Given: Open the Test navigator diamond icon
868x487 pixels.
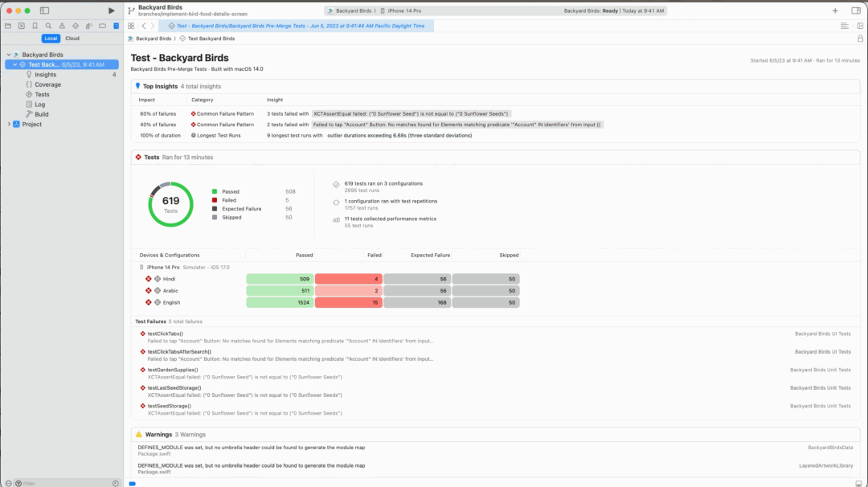Looking at the screenshot, I should [x=76, y=26].
